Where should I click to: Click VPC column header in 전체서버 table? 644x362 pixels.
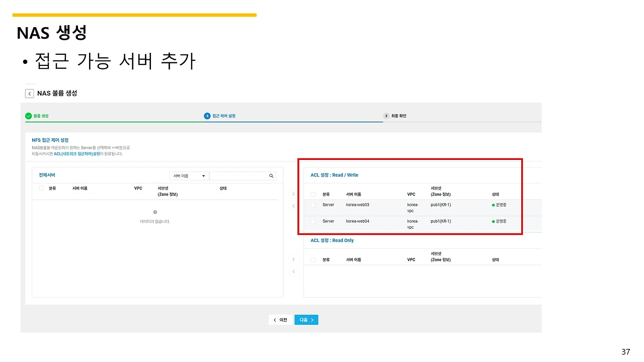coord(138,188)
